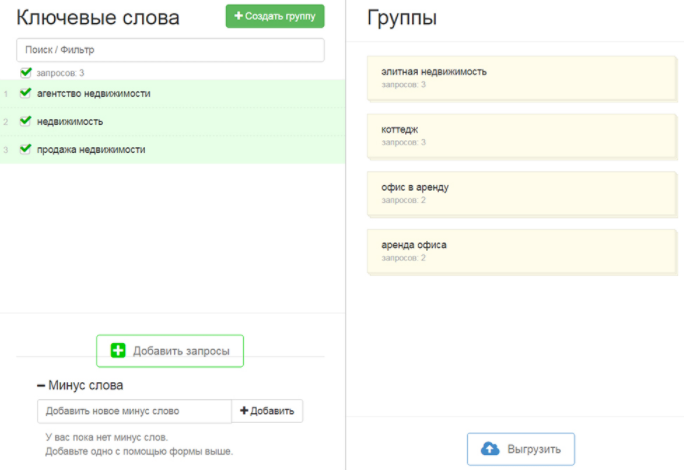The width and height of the screenshot is (684, 470).
Task: Uncheck the продажа недвижимости keyword
Action: 26,149
